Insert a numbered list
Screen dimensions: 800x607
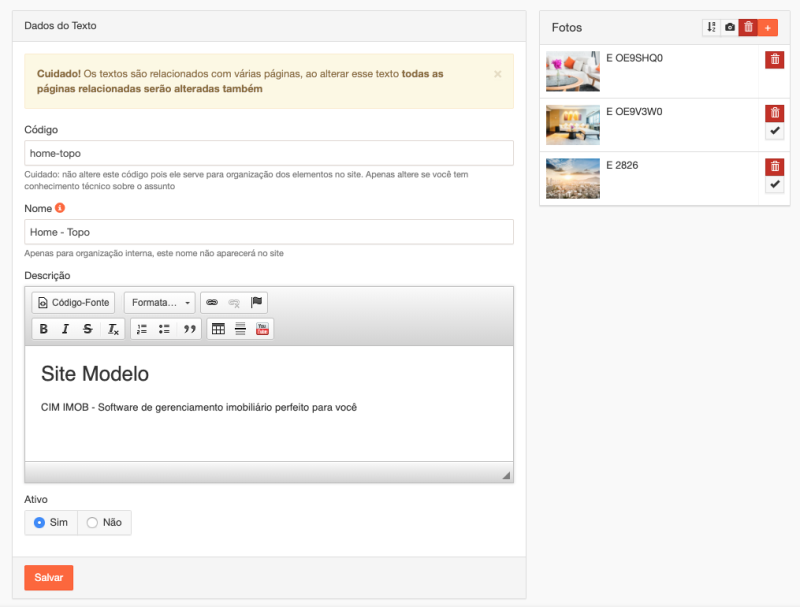(x=142, y=329)
